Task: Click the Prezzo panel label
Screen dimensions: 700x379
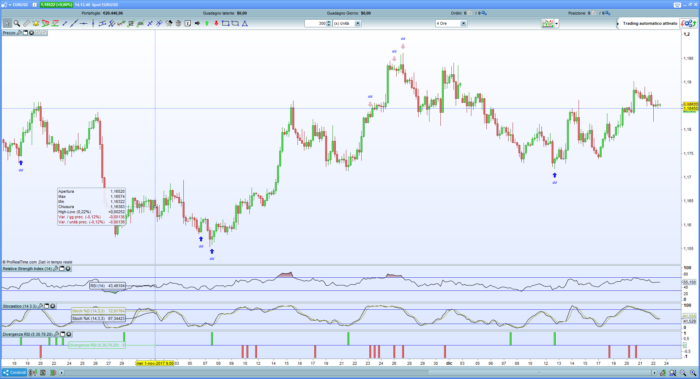Action: point(9,33)
